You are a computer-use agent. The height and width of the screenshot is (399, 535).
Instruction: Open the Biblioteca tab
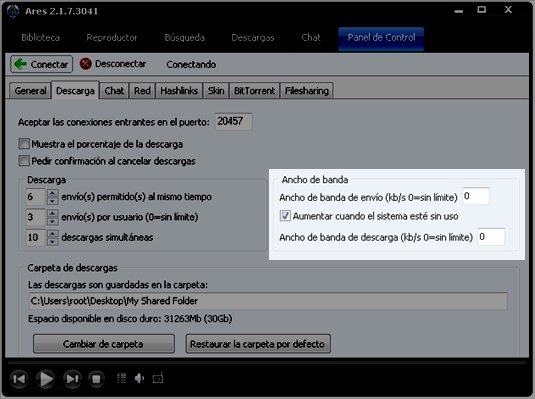pos(41,38)
